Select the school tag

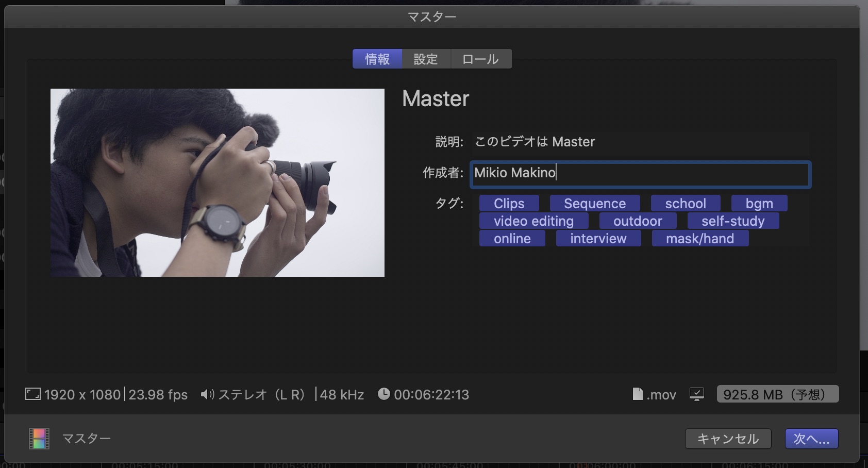[686, 204]
